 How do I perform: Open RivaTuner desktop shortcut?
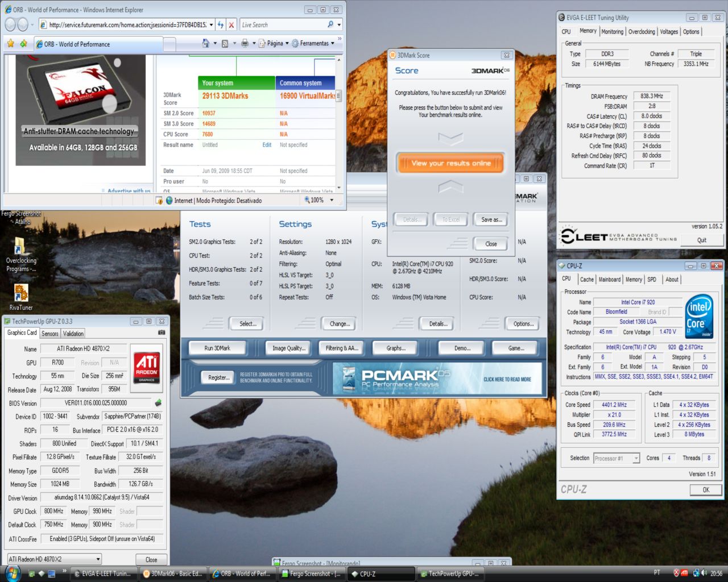[x=21, y=297]
